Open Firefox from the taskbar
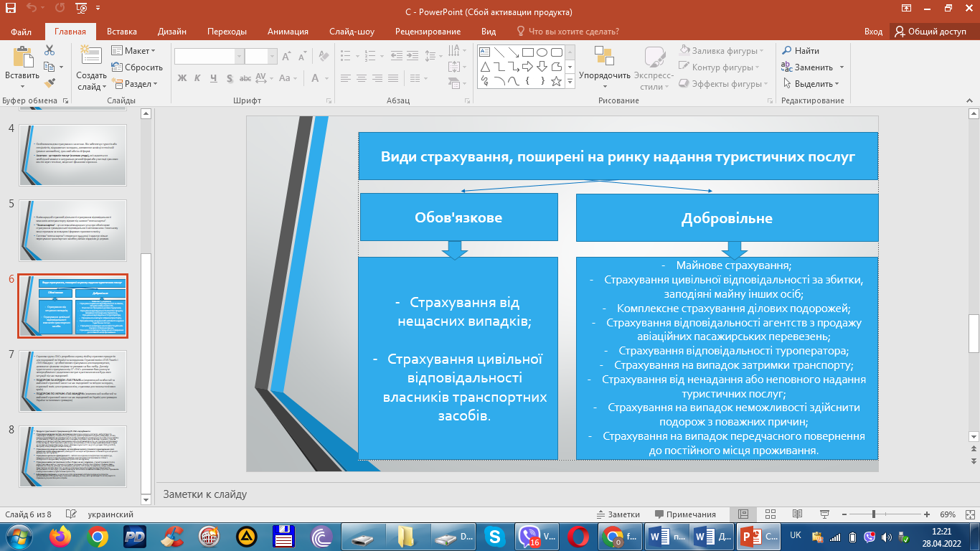Image resolution: width=980 pixels, height=551 pixels. (x=61, y=536)
